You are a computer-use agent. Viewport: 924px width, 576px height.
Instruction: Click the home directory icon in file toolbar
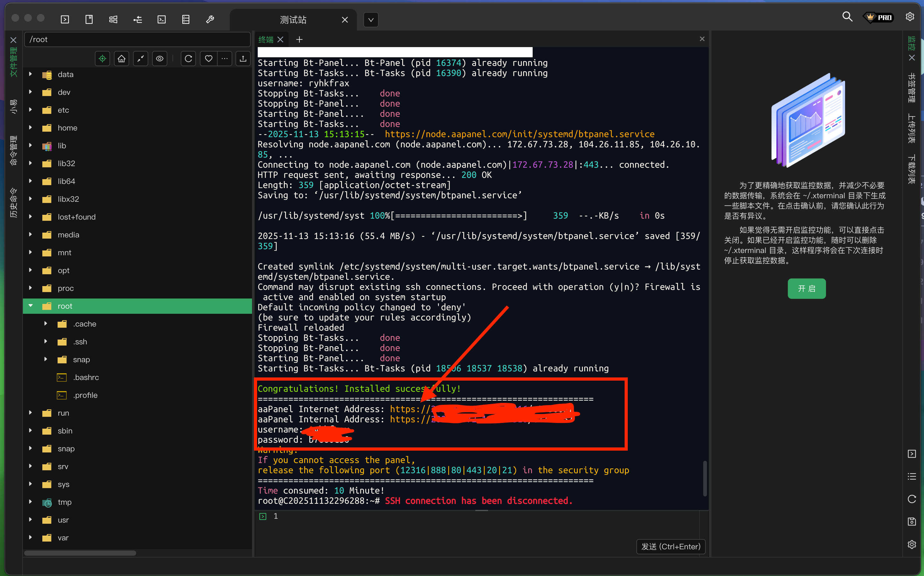(x=122, y=59)
